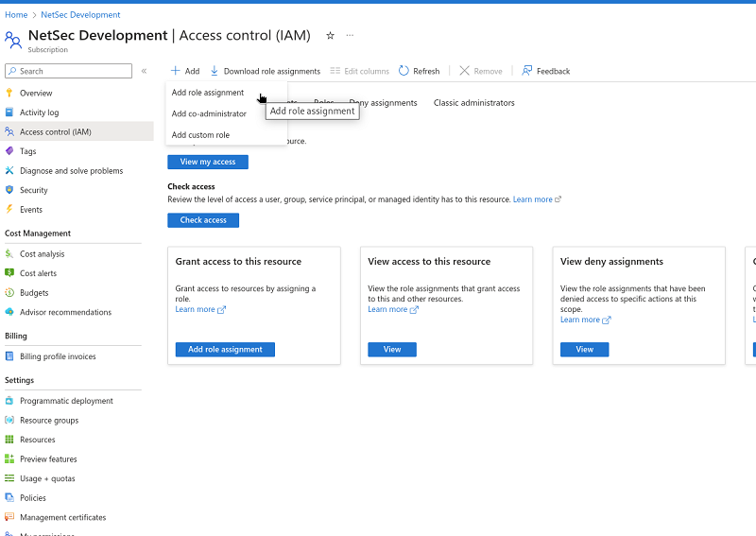Open Cost analysis icon in sidebar
756x536 pixels.
point(9,254)
